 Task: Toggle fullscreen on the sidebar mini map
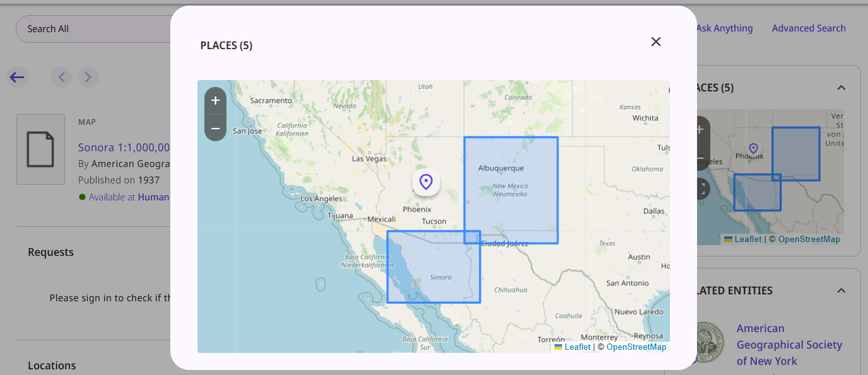point(701,188)
